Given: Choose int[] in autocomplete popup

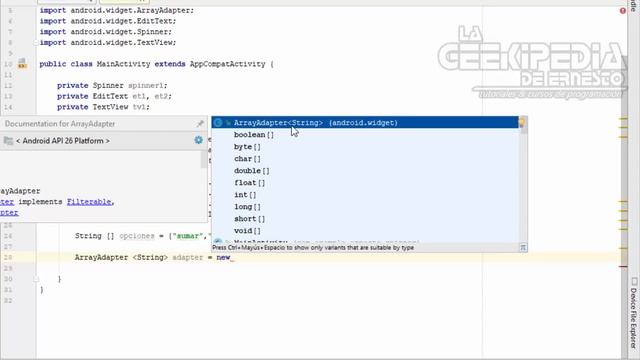Looking at the screenshot, I should point(365,195).
